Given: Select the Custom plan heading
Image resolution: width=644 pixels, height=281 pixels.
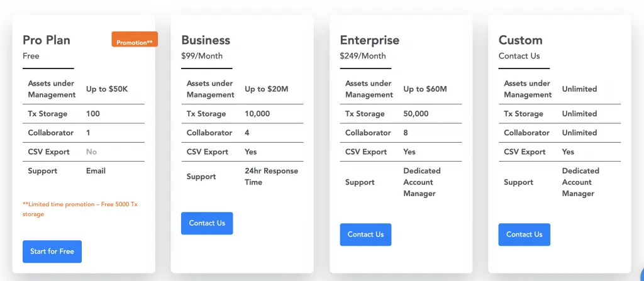Looking at the screenshot, I should (x=520, y=40).
